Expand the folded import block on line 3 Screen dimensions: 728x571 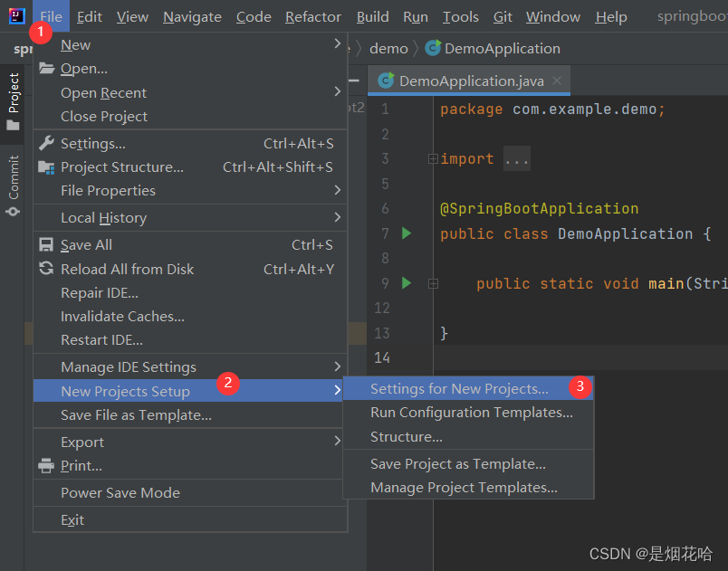433,159
